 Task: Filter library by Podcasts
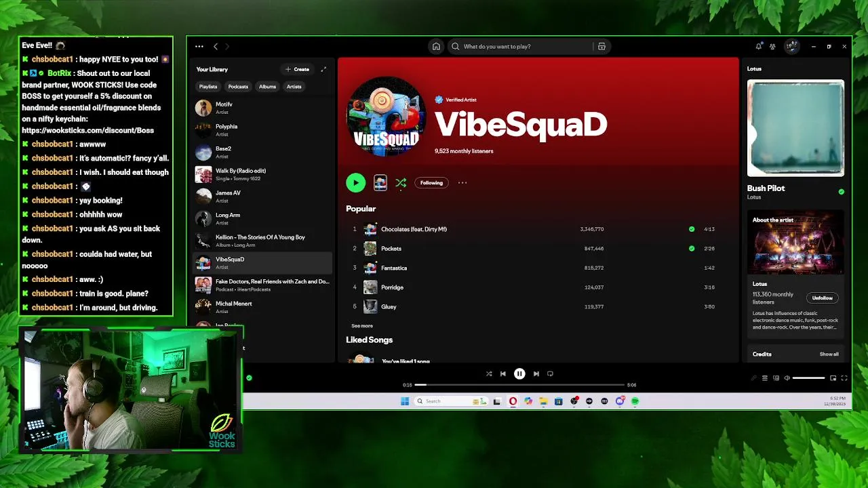click(x=238, y=87)
